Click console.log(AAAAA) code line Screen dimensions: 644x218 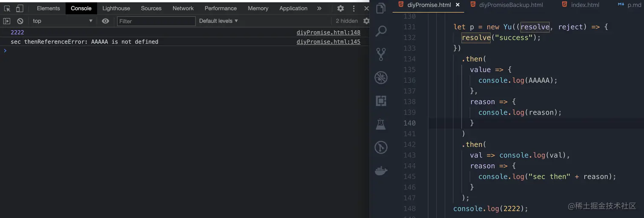[x=518, y=80]
